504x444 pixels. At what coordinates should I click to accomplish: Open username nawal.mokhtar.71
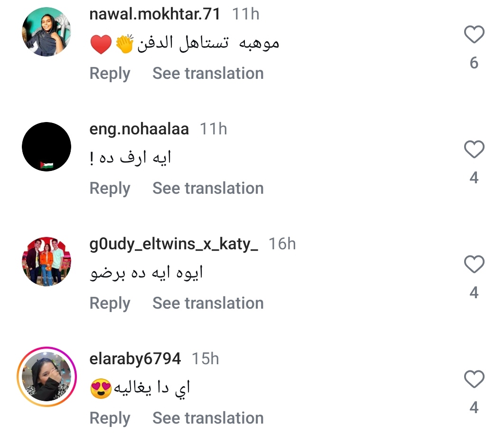[155, 14]
